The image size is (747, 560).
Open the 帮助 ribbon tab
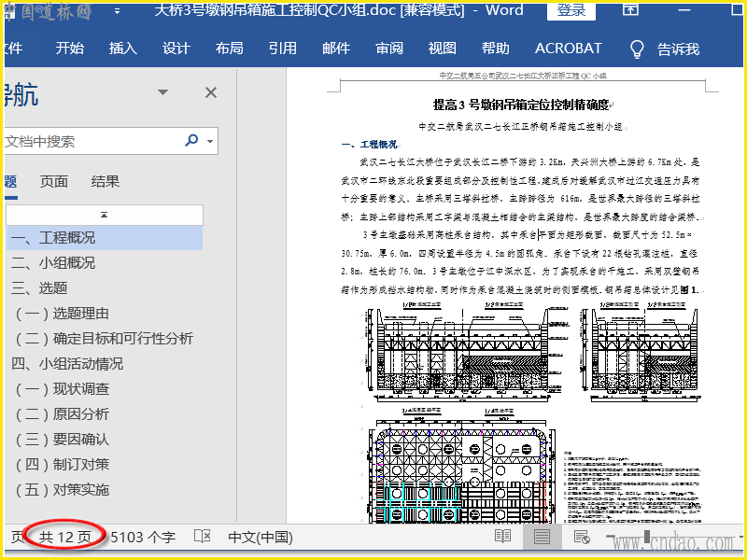click(496, 49)
